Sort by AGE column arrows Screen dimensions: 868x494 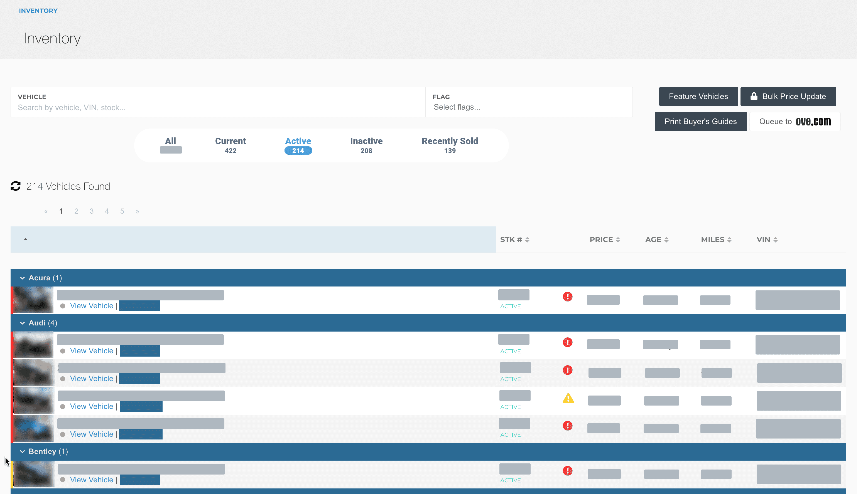pyautogui.click(x=666, y=239)
